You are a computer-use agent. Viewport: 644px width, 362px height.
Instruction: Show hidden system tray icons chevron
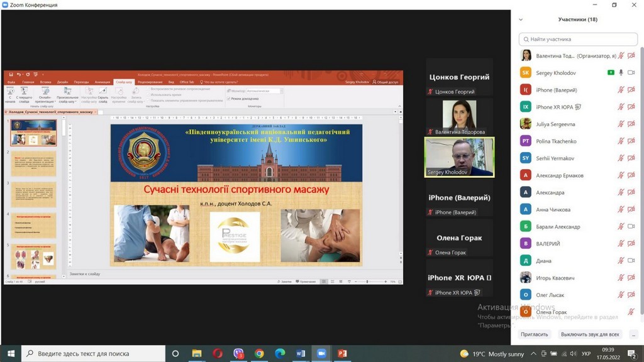(533, 353)
